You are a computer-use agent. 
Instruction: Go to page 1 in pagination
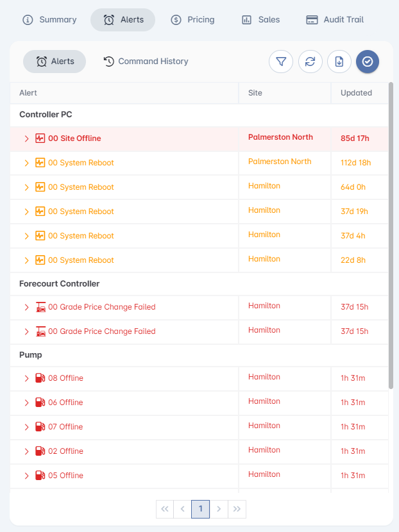pos(201,509)
